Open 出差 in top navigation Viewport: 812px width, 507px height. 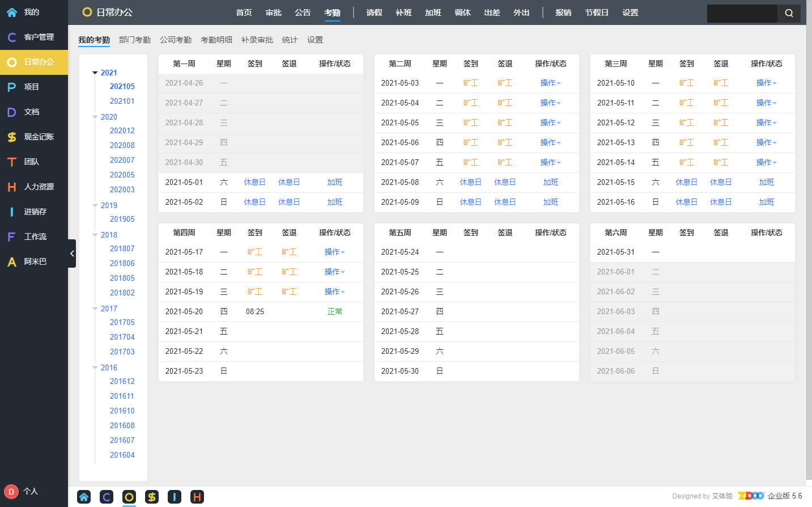pyautogui.click(x=492, y=12)
